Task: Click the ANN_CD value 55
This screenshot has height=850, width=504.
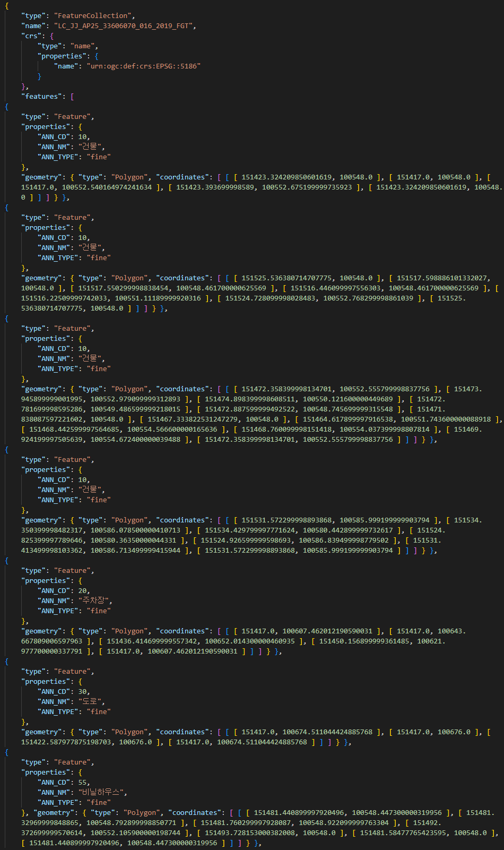Action: (83, 783)
